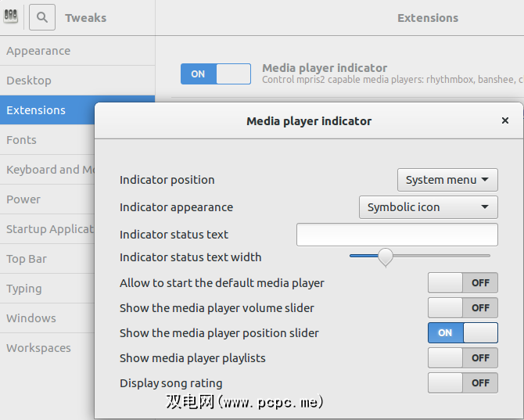Open the Fonts settings category
The image size is (524, 420).
(21, 140)
